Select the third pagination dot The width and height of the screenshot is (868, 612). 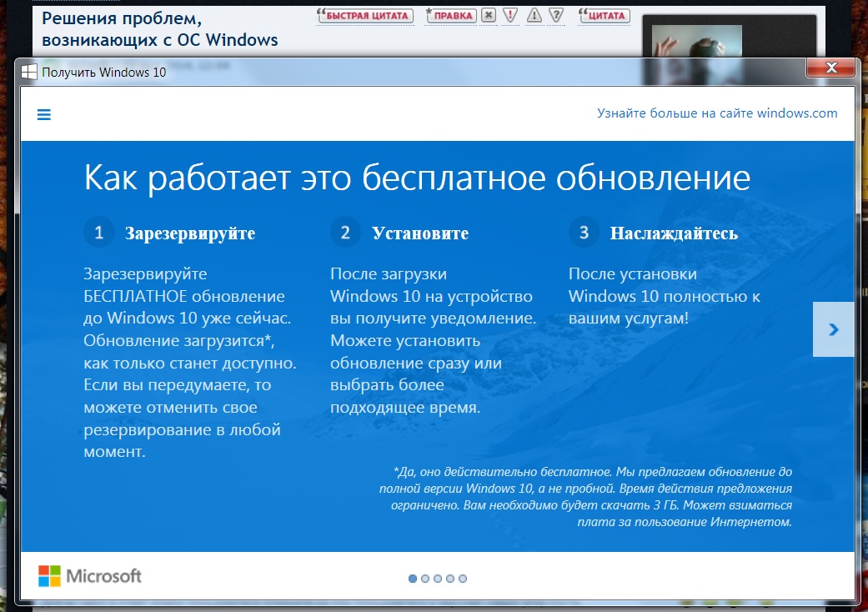(438, 578)
